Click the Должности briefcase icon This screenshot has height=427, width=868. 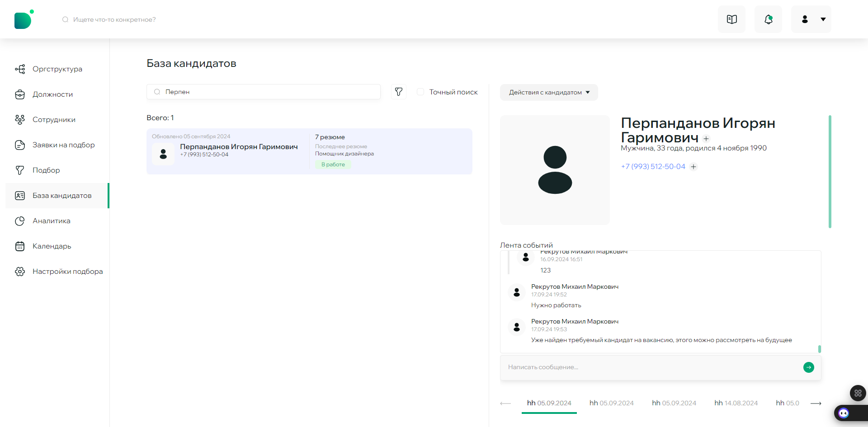[x=20, y=94]
